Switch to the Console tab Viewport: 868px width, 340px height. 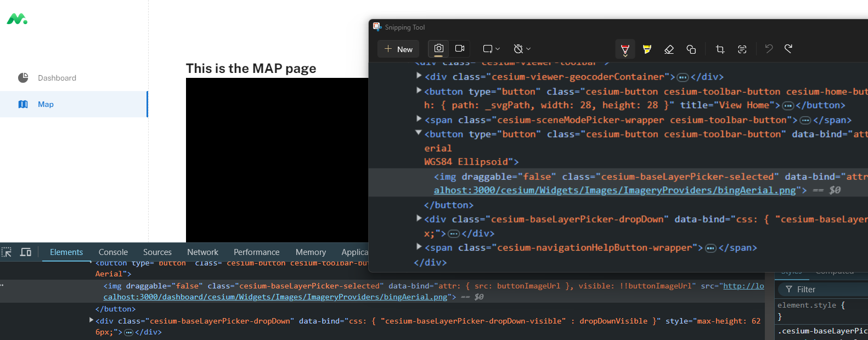point(113,252)
